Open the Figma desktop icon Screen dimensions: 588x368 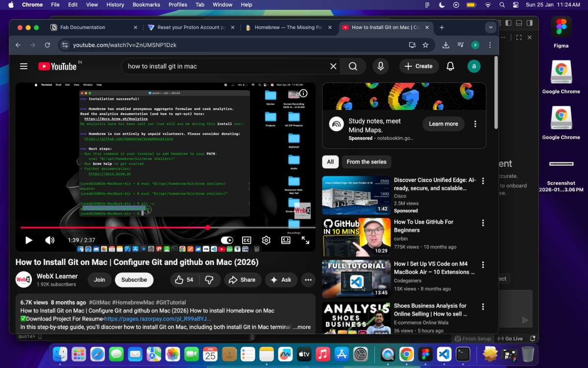click(x=561, y=32)
